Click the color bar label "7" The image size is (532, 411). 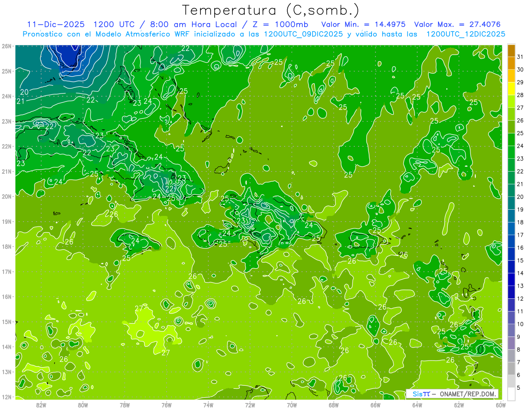pos(519,363)
